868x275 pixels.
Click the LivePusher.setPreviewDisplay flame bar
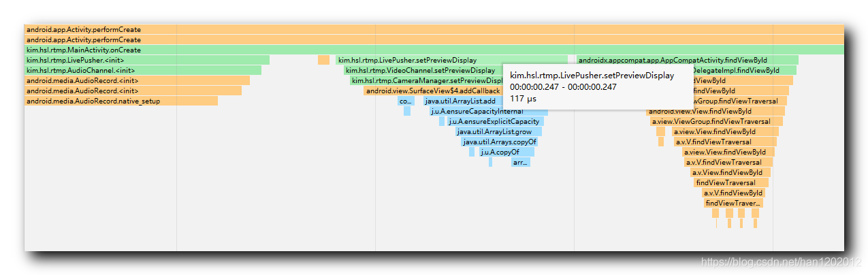click(451, 60)
